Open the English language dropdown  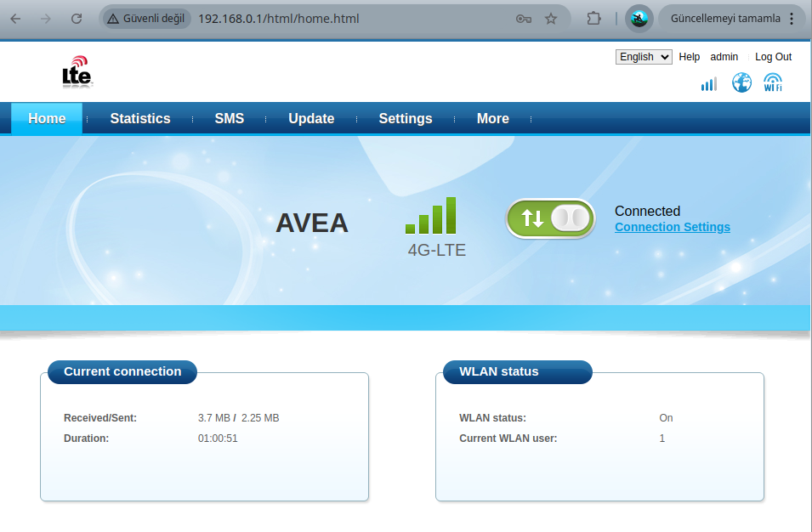643,56
